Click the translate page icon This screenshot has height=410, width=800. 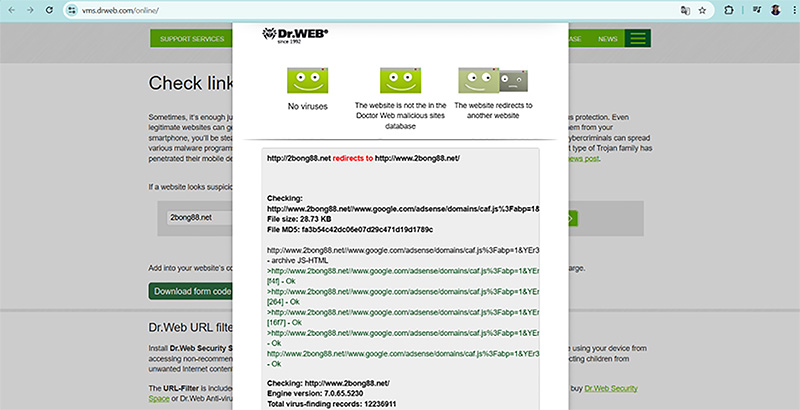pos(685,10)
